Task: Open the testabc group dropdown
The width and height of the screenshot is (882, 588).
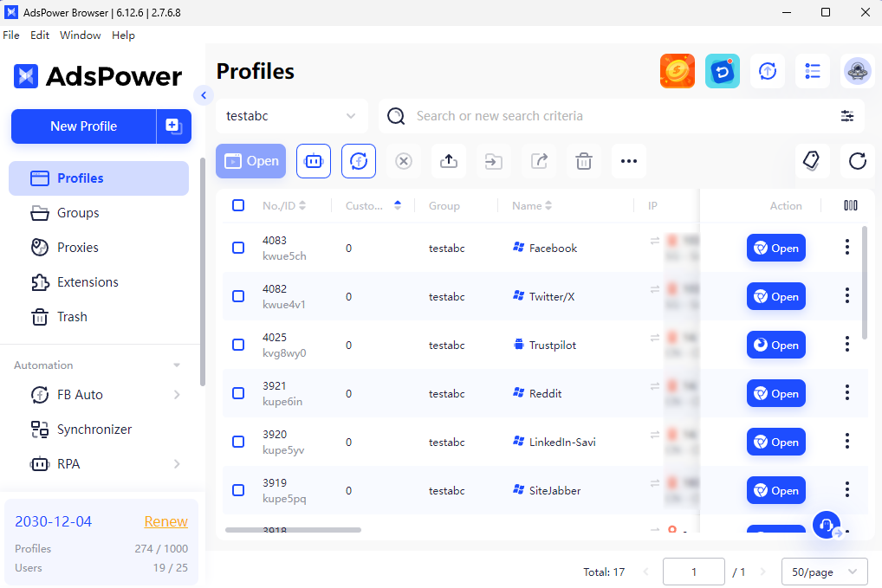Action: [x=292, y=116]
